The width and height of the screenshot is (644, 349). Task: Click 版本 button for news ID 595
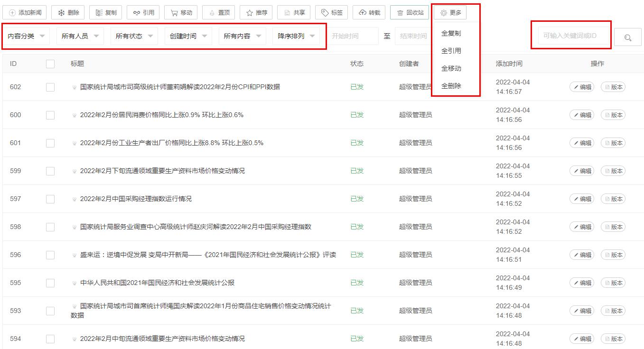click(x=613, y=283)
